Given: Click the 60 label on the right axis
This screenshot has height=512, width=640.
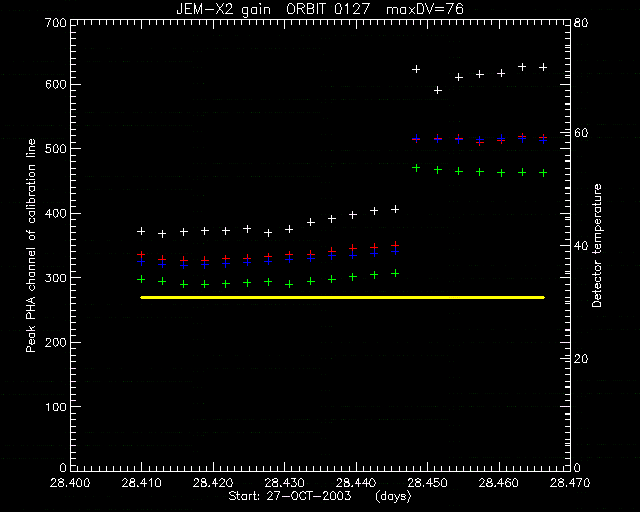Looking at the screenshot, I should pyautogui.click(x=581, y=133).
